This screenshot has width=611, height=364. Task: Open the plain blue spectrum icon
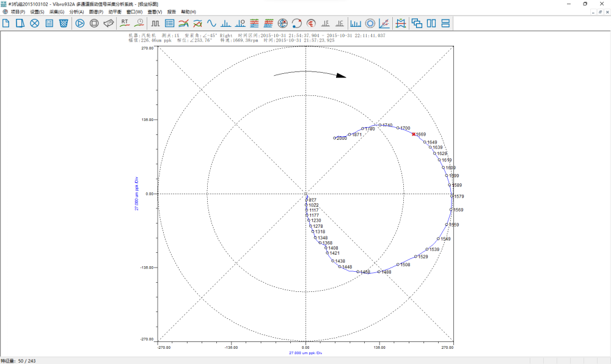(225, 23)
